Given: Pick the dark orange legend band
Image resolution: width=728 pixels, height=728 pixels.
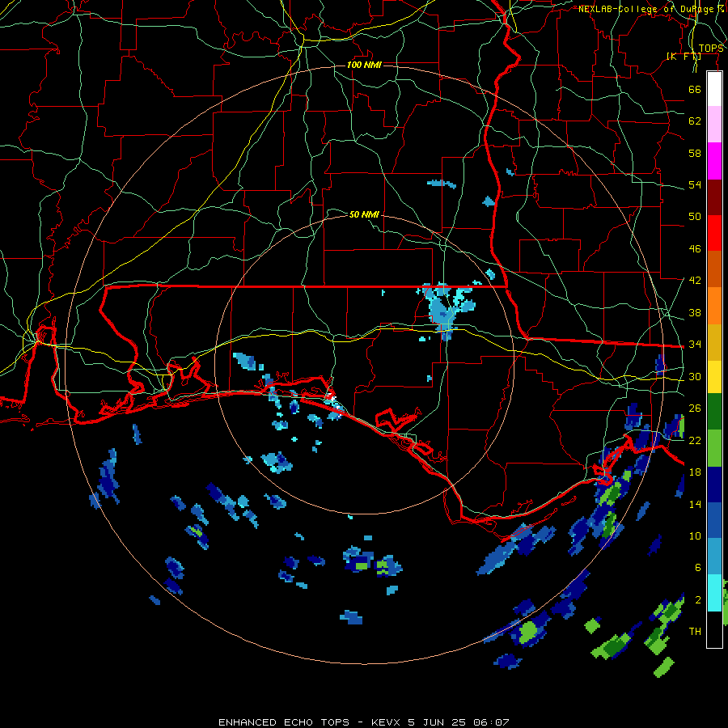Looking at the screenshot, I should [x=714, y=269].
